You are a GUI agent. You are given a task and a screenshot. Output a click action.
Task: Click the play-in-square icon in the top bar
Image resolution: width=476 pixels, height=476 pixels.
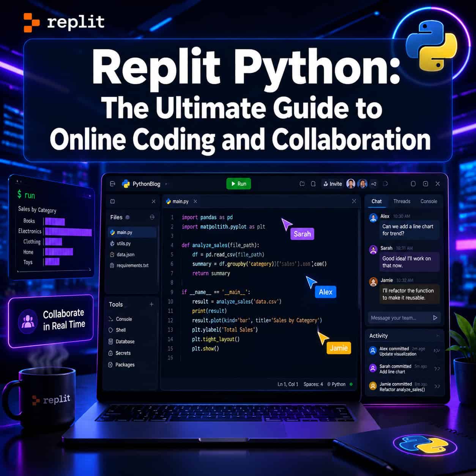point(426,184)
